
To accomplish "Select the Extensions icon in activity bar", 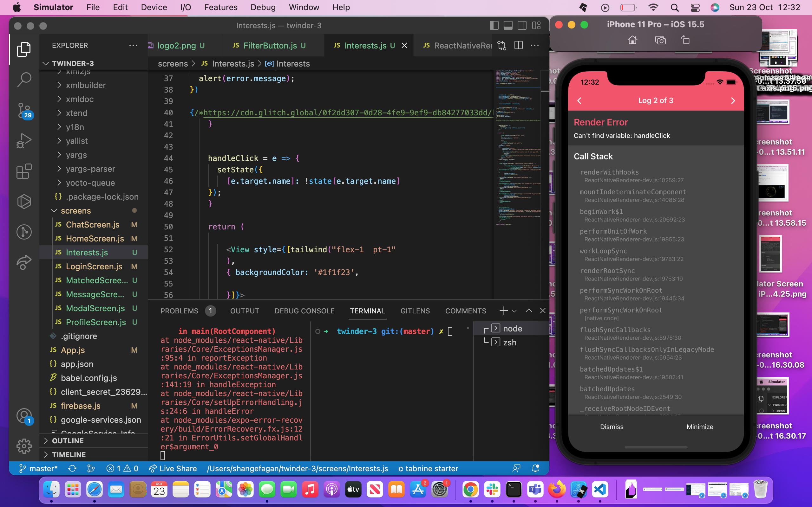I will coord(23,172).
